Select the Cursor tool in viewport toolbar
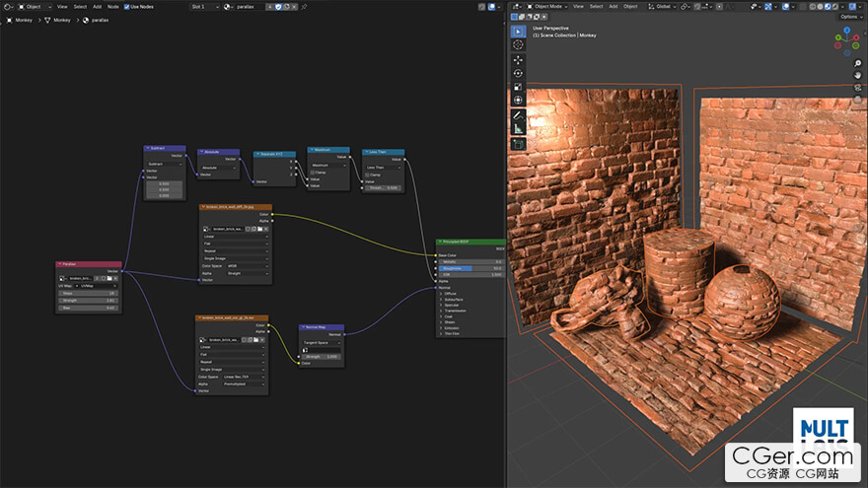Viewport: 868px width, 488px height. click(519, 45)
